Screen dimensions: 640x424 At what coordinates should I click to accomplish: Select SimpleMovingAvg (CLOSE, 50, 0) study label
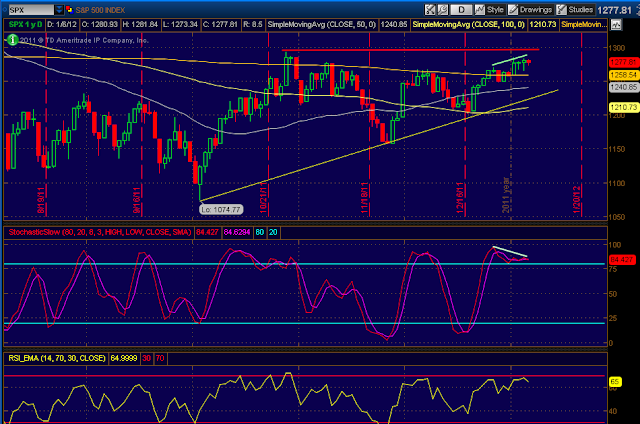coord(322,24)
